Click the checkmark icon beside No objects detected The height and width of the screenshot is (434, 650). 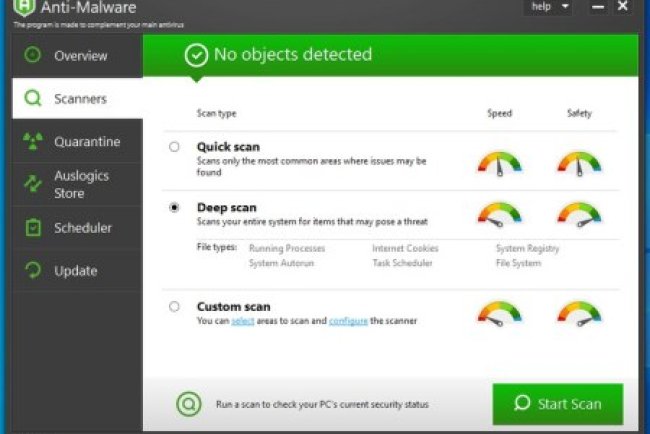(196, 55)
